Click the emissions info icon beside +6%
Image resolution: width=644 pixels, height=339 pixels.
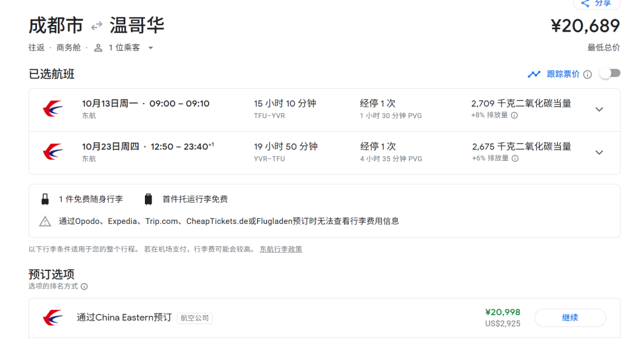click(515, 158)
